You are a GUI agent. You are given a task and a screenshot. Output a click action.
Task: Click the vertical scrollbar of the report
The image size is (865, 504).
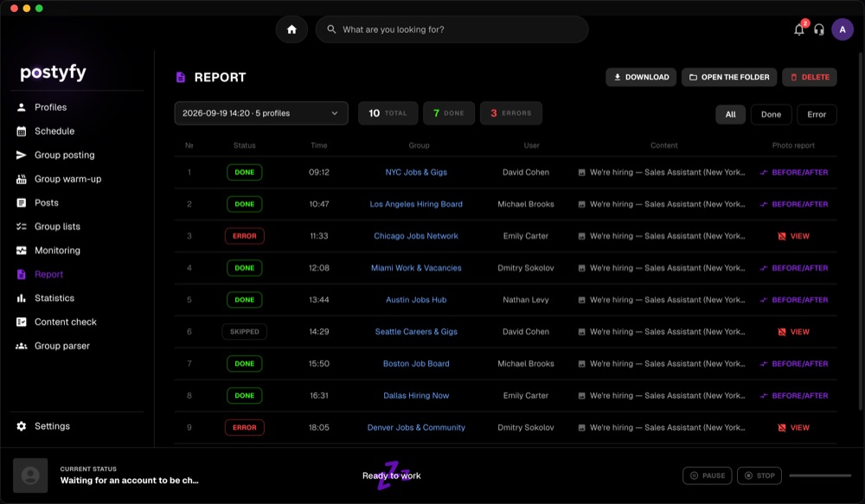[861, 232]
